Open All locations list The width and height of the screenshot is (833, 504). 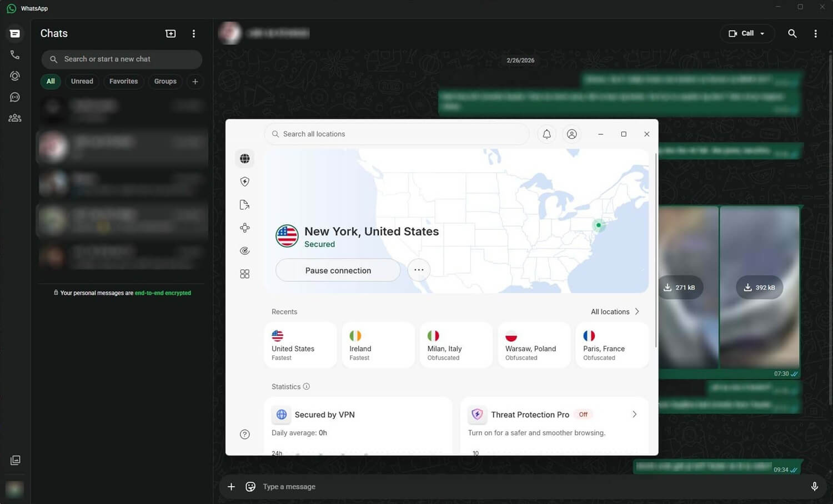pyautogui.click(x=615, y=312)
